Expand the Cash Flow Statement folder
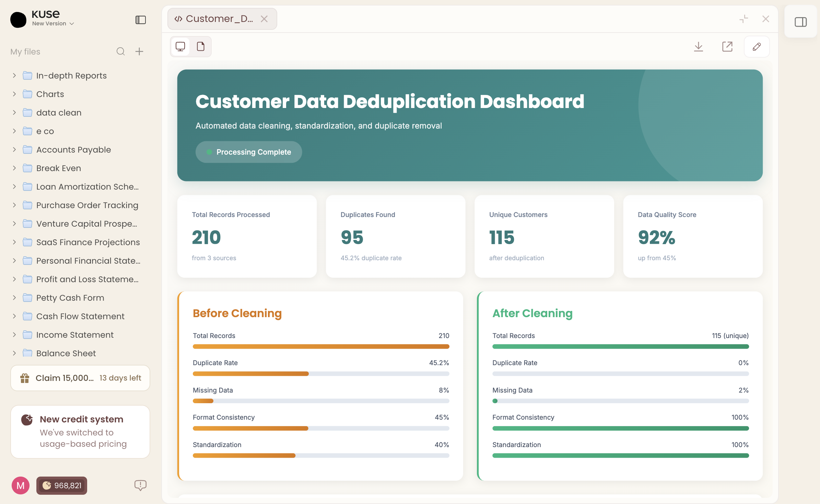The height and width of the screenshot is (504, 820). [x=14, y=316]
